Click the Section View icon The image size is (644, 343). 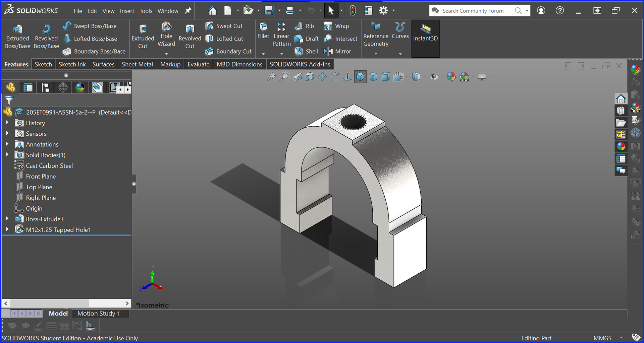pos(310,77)
